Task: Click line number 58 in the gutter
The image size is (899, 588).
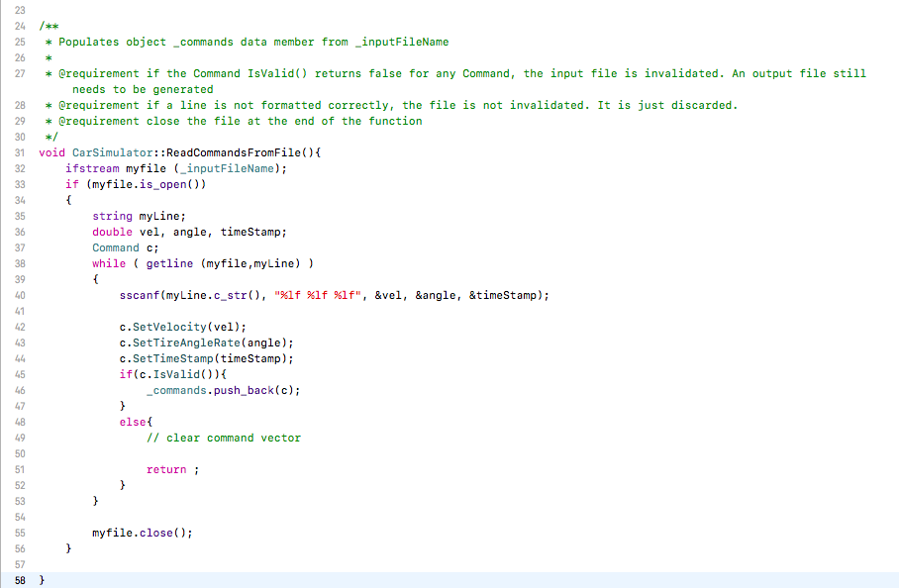Action: click(20, 580)
